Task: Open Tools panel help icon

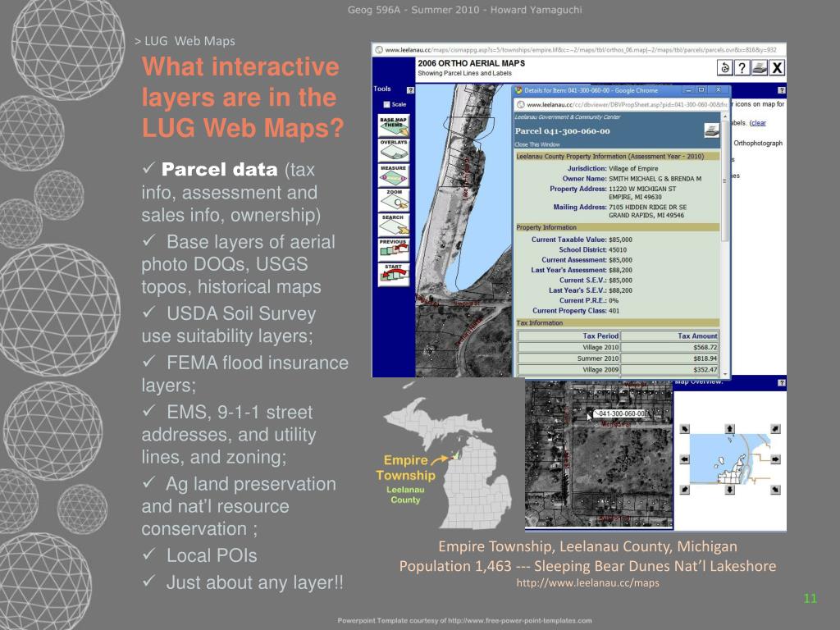Action: click(x=410, y=90)
